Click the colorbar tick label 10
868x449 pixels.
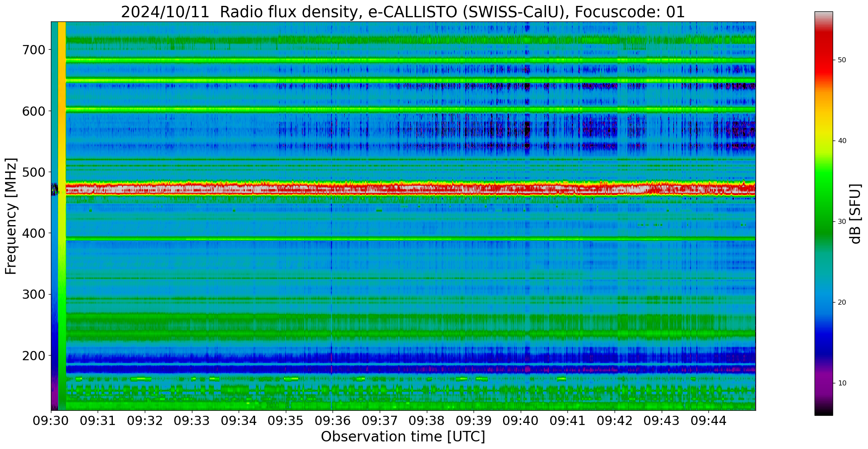tap(842, 383)
